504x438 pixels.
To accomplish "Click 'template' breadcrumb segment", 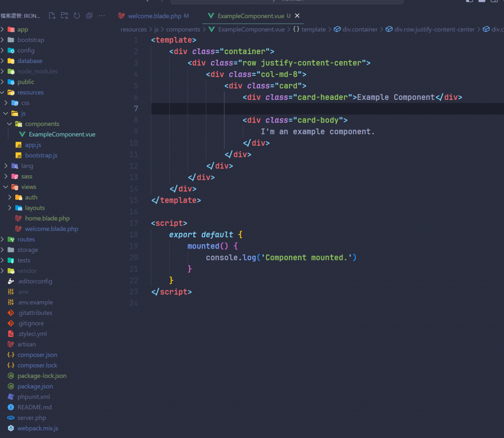I will 314,29.
